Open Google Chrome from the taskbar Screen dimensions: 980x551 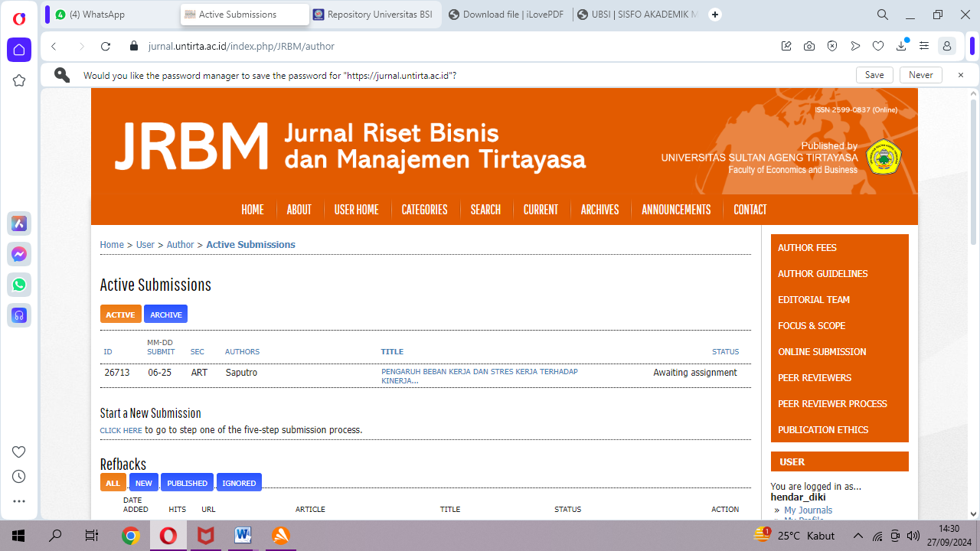pyautogui.click(x=131, y=536)
